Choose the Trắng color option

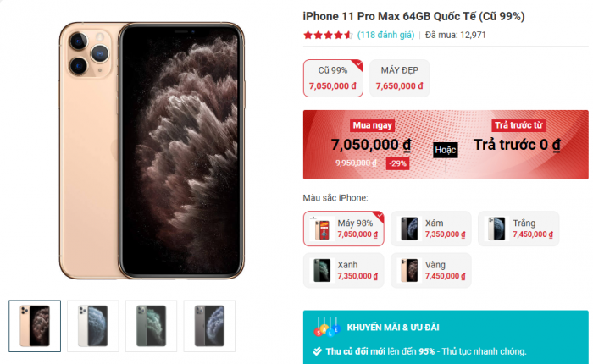point(518,229)
